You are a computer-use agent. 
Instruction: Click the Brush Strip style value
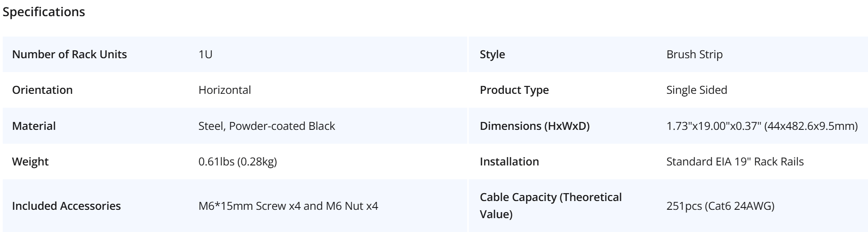coord(694,54)
